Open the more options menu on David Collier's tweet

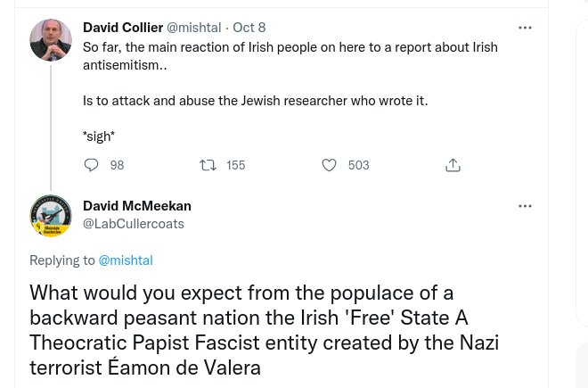(x=525, y=28)
